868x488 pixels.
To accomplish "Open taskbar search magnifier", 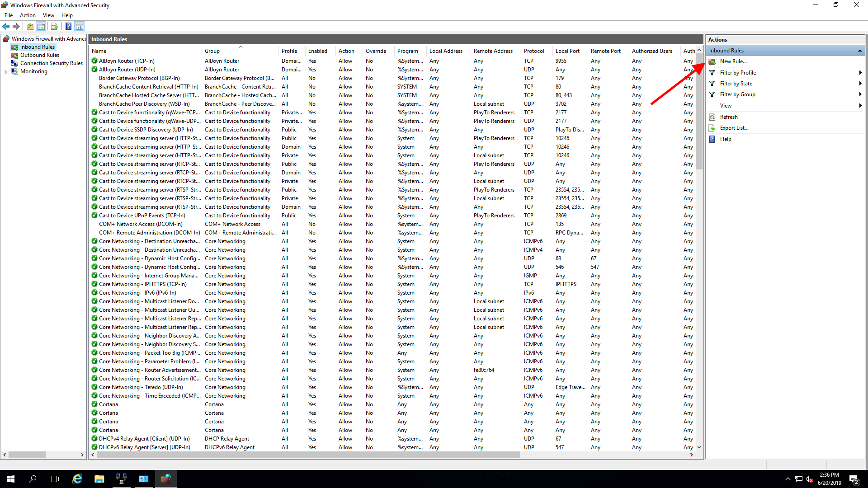I will 33,479.
